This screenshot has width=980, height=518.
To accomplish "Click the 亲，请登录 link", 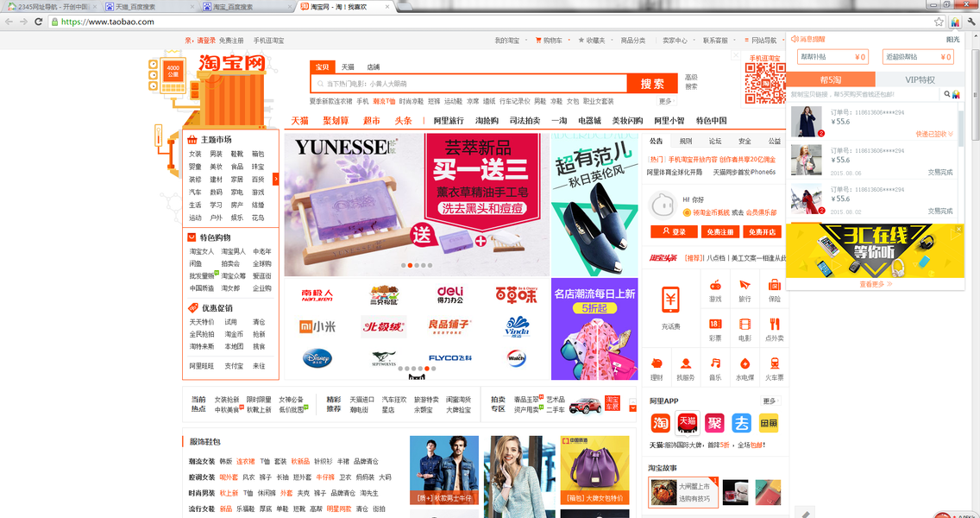I will coord(200,40).
